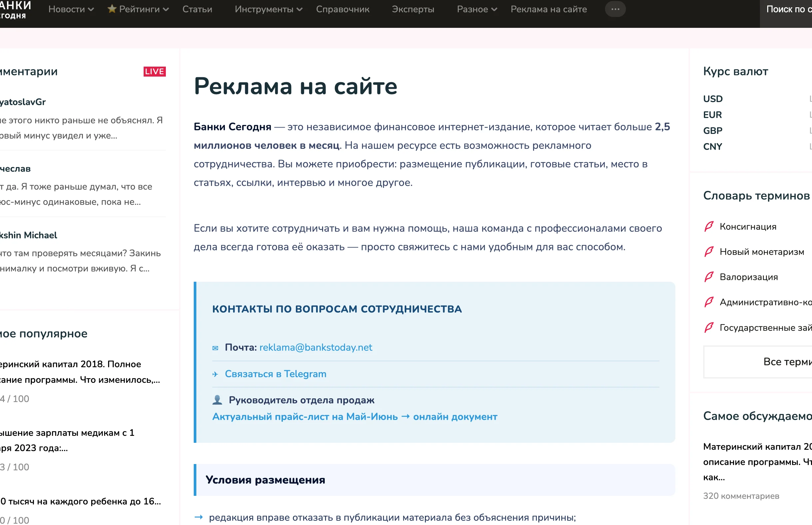Screen dimensions: 812x525
Task: Select the USD currency row
Action: tap(757, 99)
